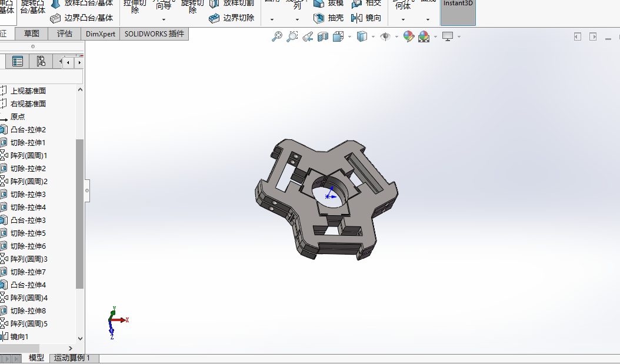This screenshot has height=364, width=620.
Task: Click the feature tree horizontal scroll-right arrow
Action: click(71, 348)
